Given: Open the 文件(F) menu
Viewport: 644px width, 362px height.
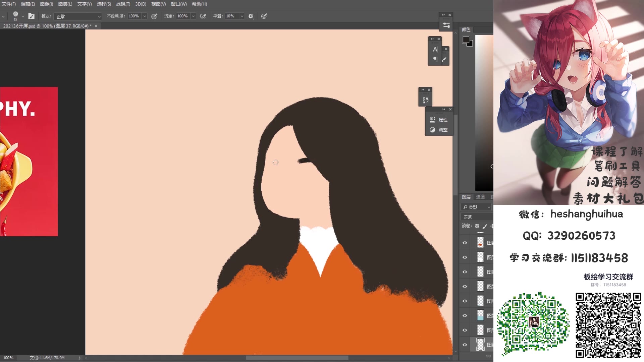Looking at the screenshot, I should [x=9, y=4].
